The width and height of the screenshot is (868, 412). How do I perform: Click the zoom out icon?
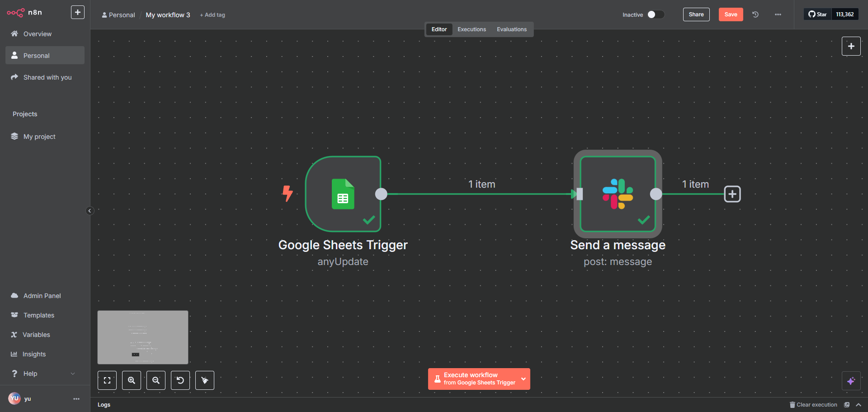pyautogui.click(x=156, y=380)
